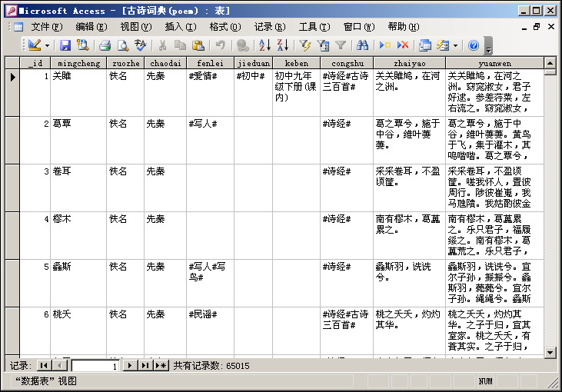Select the fenlei column header
The width and height of the screenshot is (562, 392).
click(210, 64)
